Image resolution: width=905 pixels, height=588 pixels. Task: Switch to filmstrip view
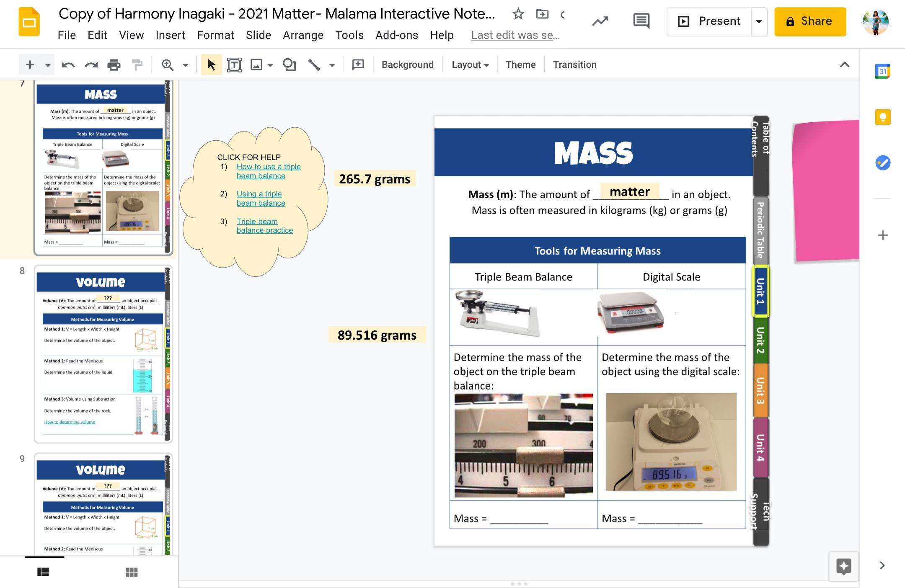click(x=43, y=572)
